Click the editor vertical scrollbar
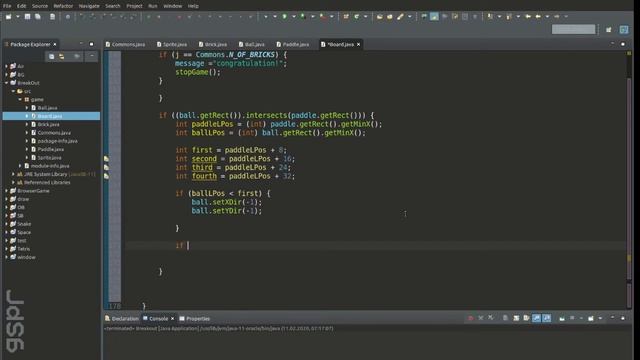Viewport: 640px width, 360px height. pyautogui.click(x=629, y=180)
